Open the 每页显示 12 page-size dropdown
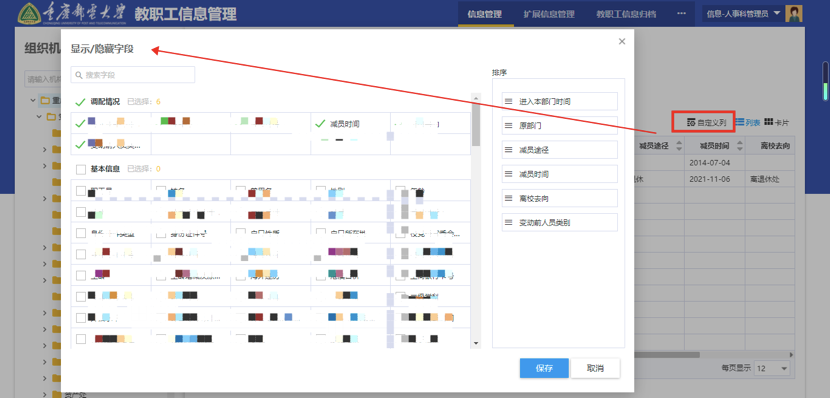The height and width of the screenshot is (398, 830). 772,368
